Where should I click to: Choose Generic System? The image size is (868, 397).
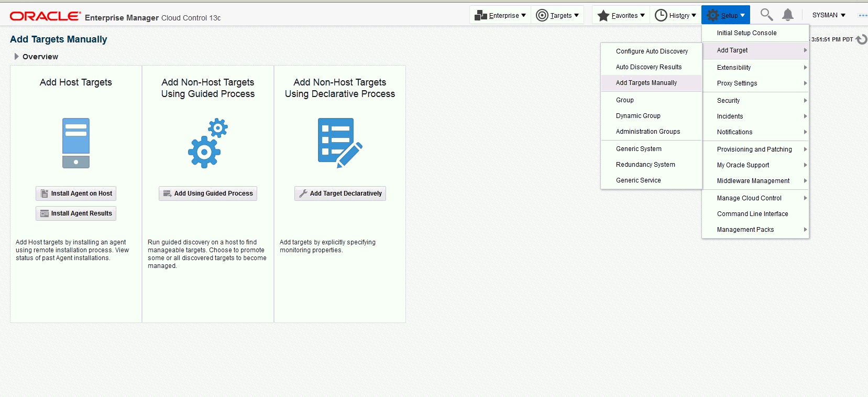651,149
